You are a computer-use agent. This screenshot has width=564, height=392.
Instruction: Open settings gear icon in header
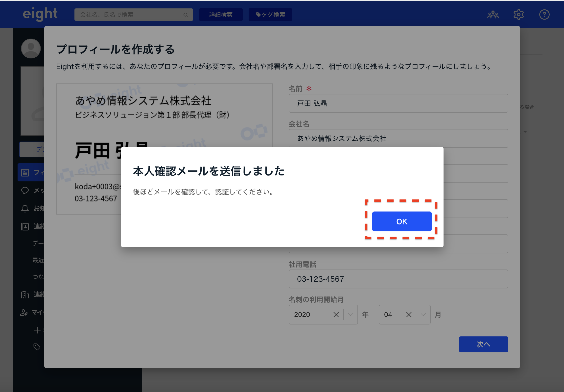click(x=518, y=15)
